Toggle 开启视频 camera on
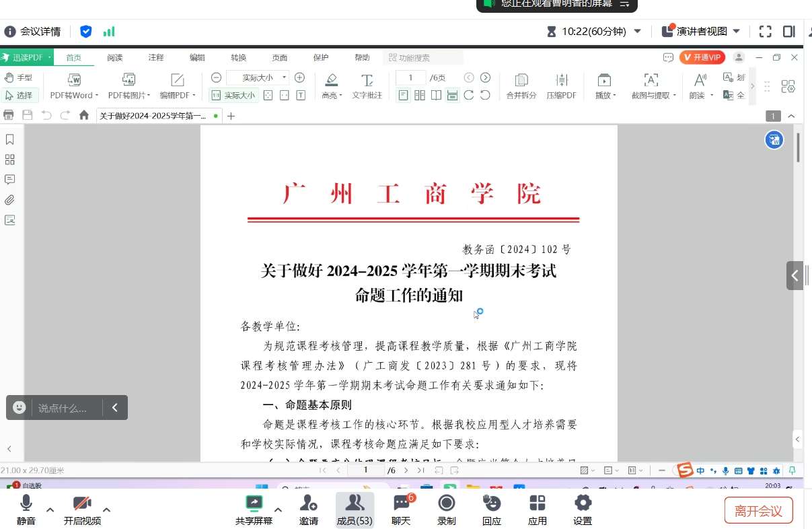Viewport: 812px width, 529px height. click(82, 509)
